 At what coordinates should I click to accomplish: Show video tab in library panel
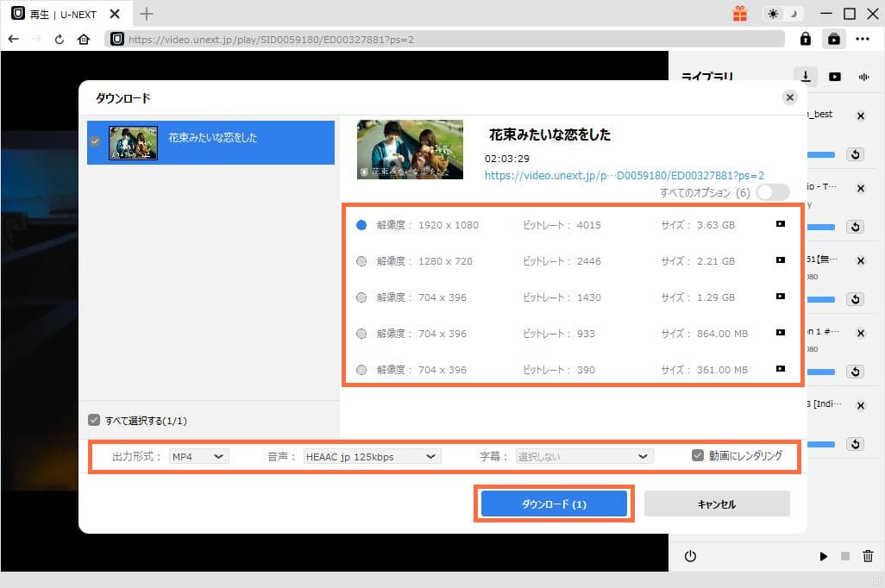(x=835, y=77)
